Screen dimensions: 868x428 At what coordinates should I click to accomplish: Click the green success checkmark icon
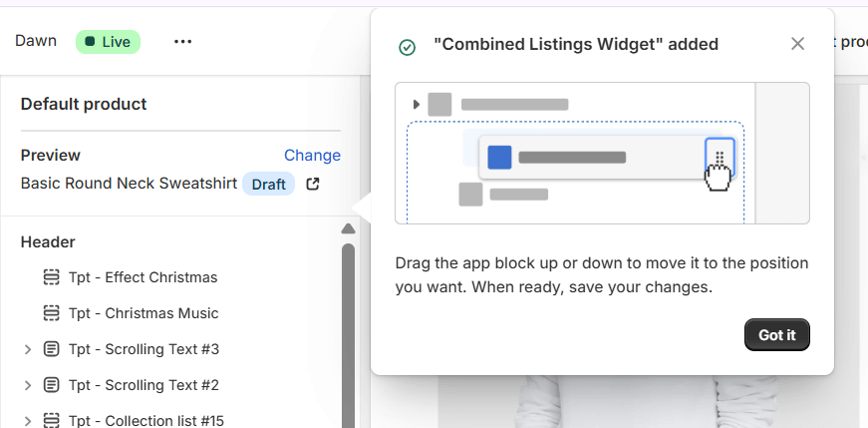407,46
